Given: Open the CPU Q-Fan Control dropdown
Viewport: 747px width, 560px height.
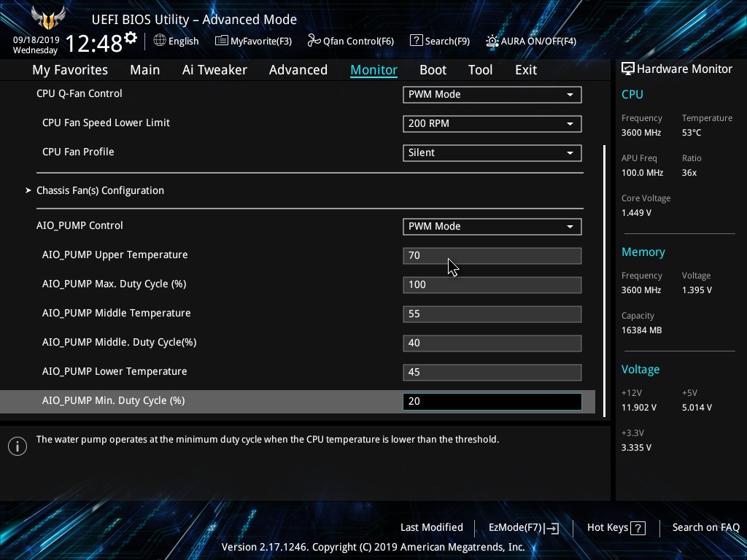Looking at the screenshot, I should click(492, 94).
